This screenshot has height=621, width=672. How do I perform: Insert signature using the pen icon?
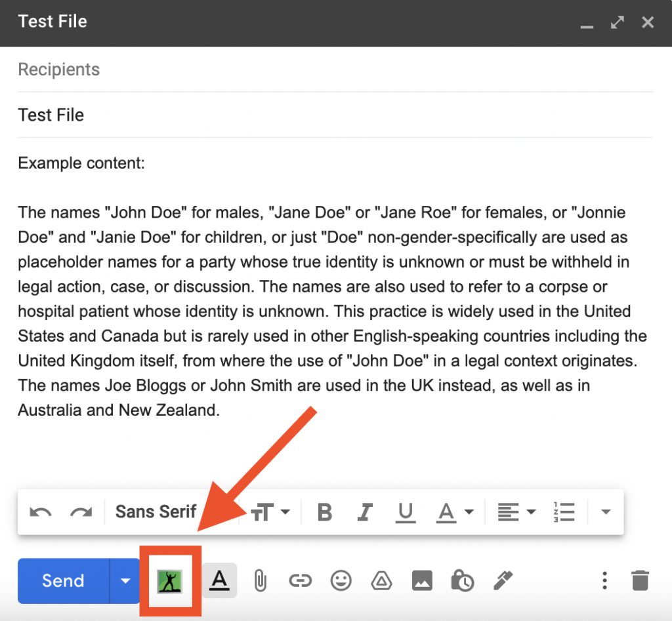point(503,581)
